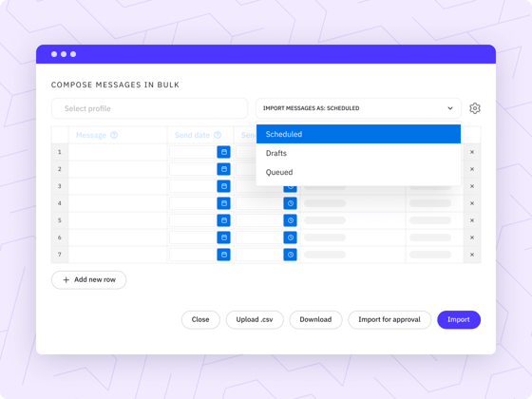Open calendar picker in row 4
Image resolution: width=532 pixels, height=399 pixels.
(x=223, y=203)
